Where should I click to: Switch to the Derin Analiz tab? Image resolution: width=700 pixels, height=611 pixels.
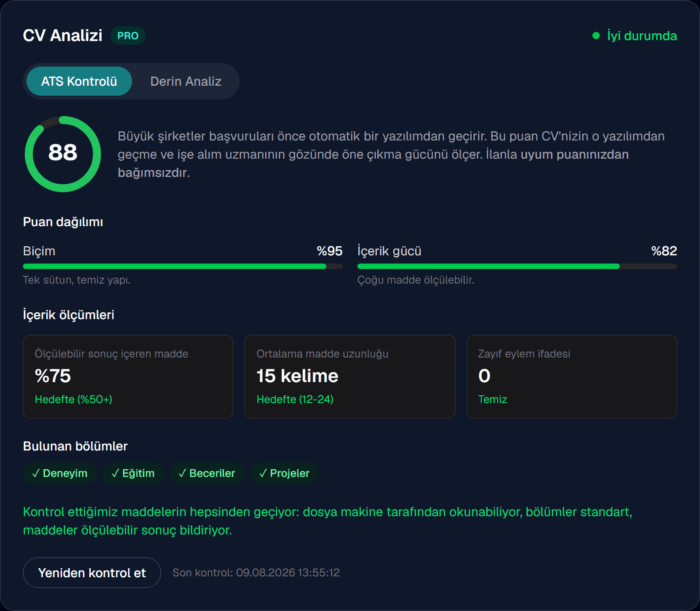tap(185, 81)
